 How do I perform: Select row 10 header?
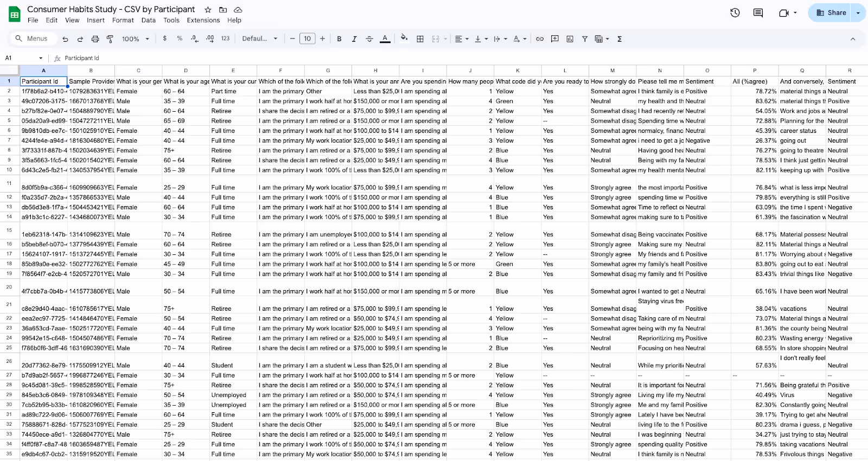tap(9, 170)
